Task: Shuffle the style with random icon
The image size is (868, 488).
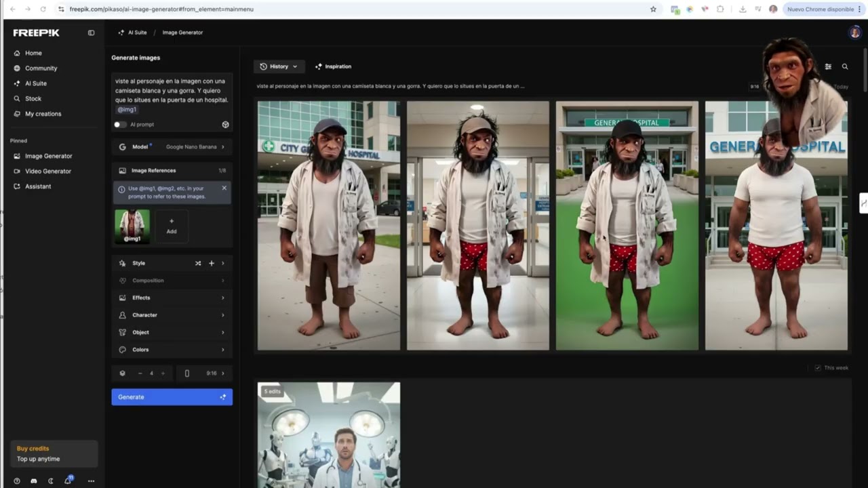Action: coord(198,263)
